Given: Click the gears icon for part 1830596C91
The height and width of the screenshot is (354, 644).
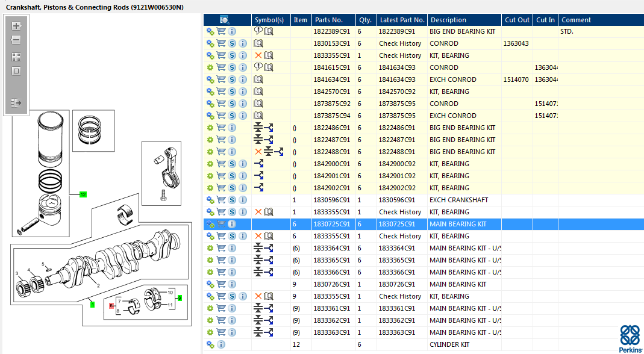Looking at the screenshot, I should tap(210, 200).
